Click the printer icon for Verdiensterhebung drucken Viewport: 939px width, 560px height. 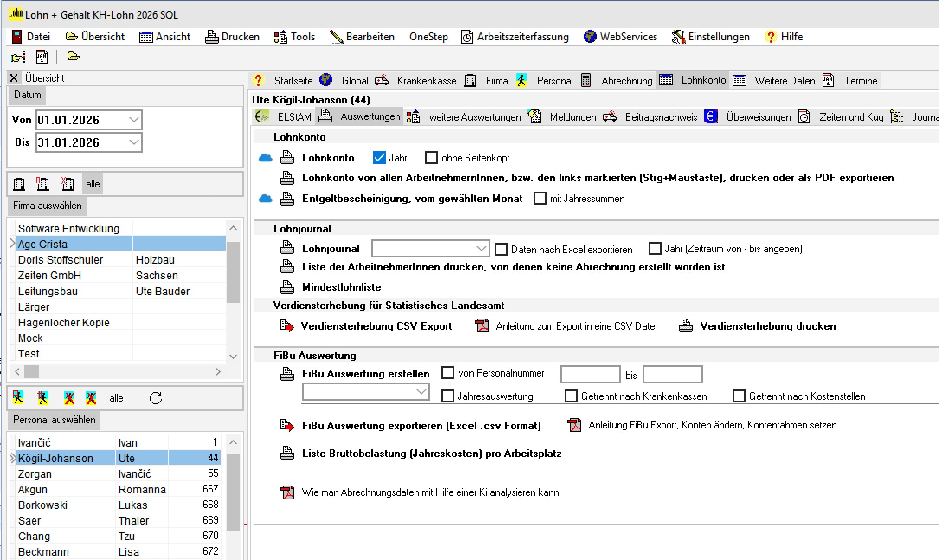click(x=686, y=326)
